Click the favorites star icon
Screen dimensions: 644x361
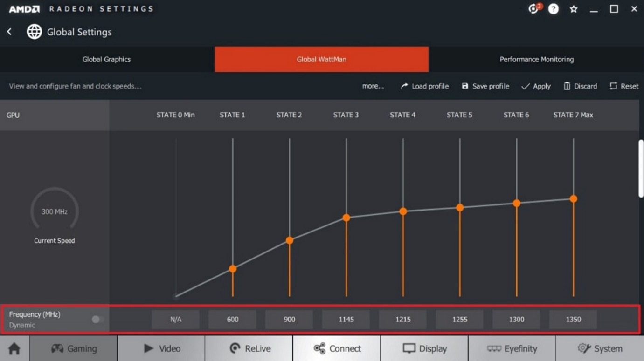click(574, 9)
